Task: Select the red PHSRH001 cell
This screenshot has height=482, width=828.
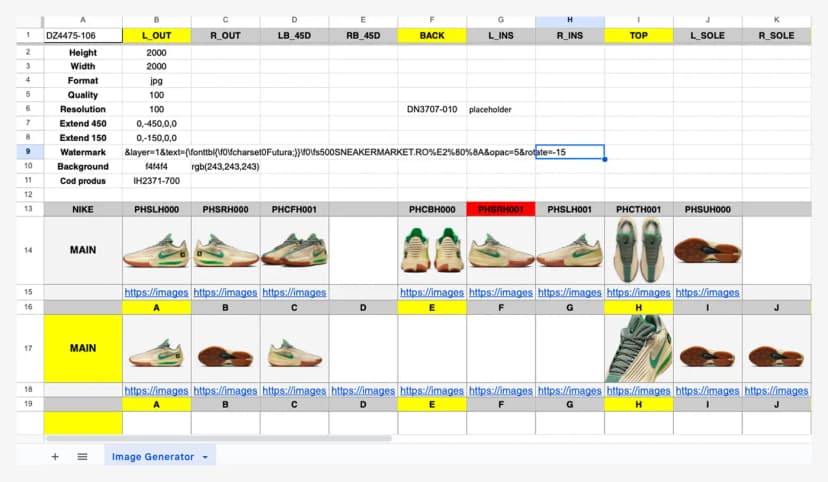Action: coord(500,209)
